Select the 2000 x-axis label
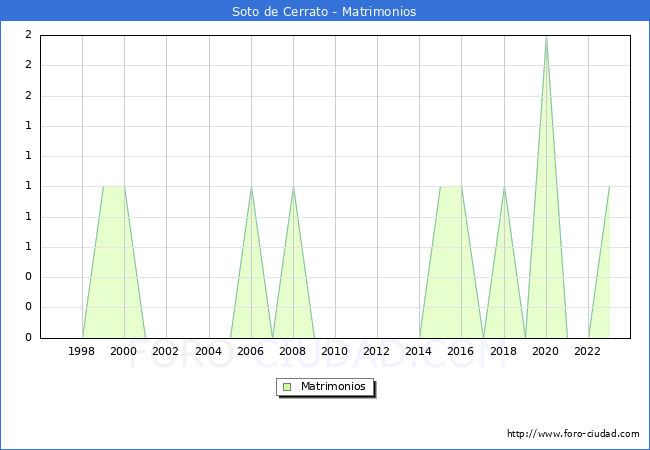The image size is (650, 450). [124, 351]
